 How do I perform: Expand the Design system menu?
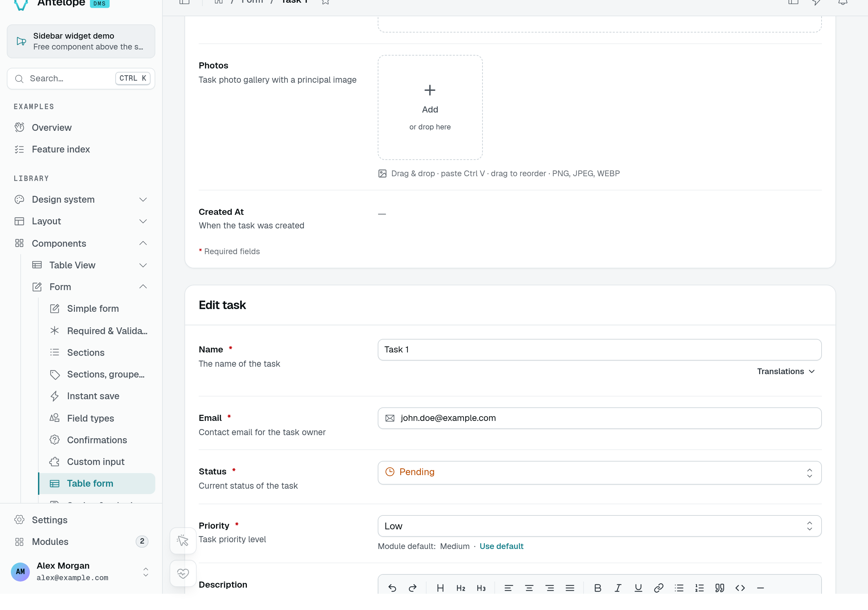81,200
